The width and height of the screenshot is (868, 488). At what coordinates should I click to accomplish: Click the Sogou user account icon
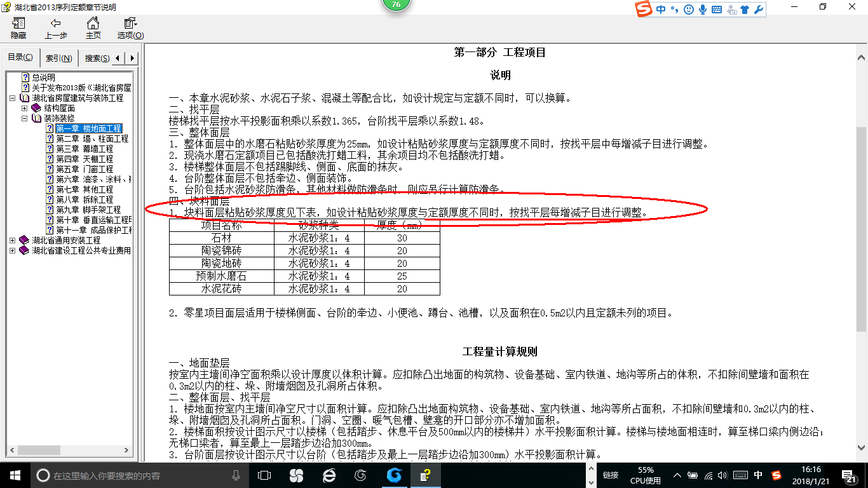tap(731, 10)
